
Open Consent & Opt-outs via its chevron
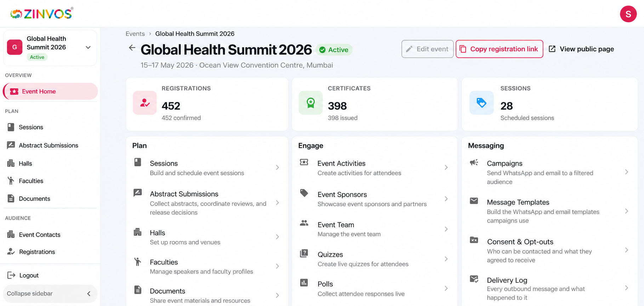[627, 250]
